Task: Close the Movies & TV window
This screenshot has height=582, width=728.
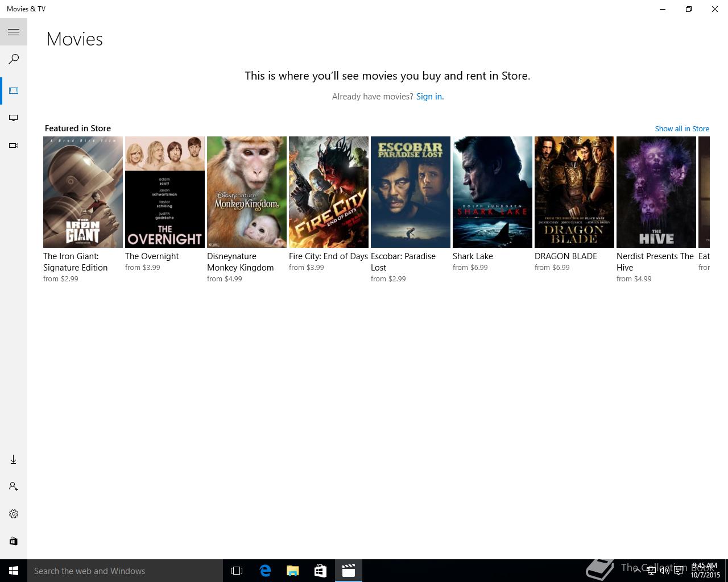Action: [x=715, y=9]
